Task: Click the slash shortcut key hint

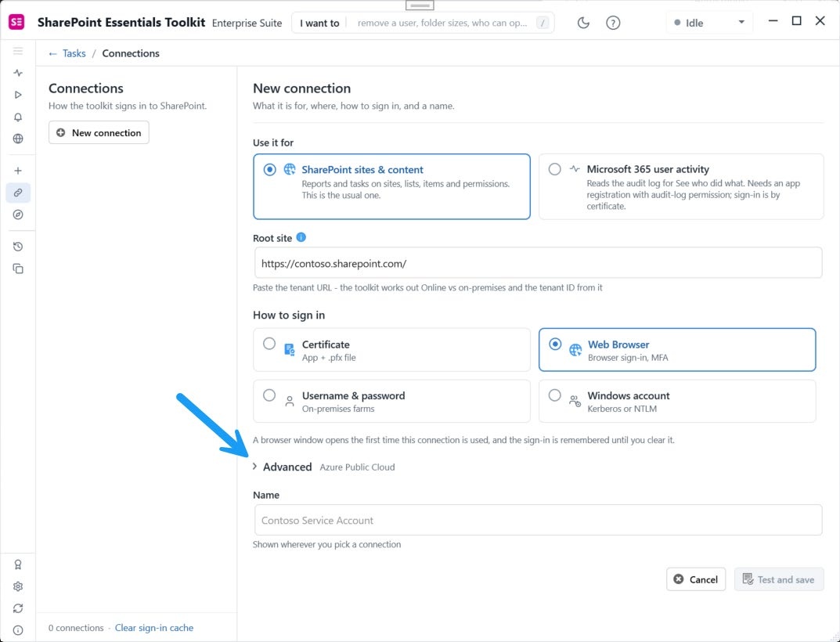Action: click(543, 23)
